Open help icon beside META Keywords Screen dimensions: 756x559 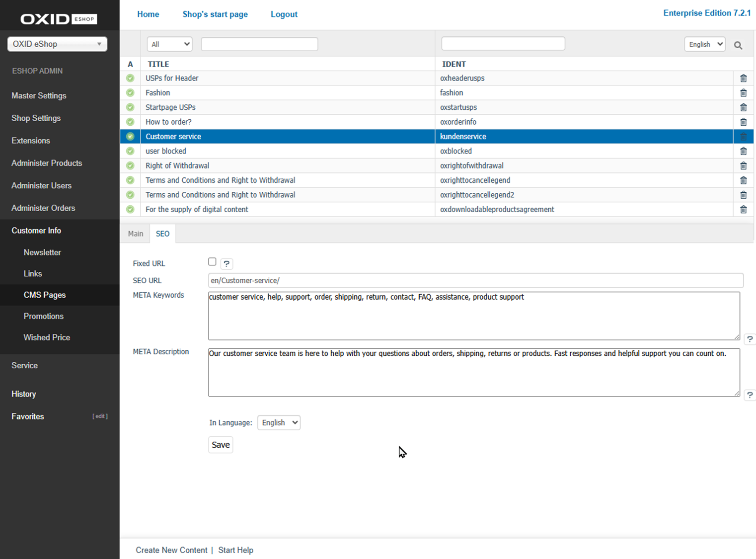coord(750,339)
